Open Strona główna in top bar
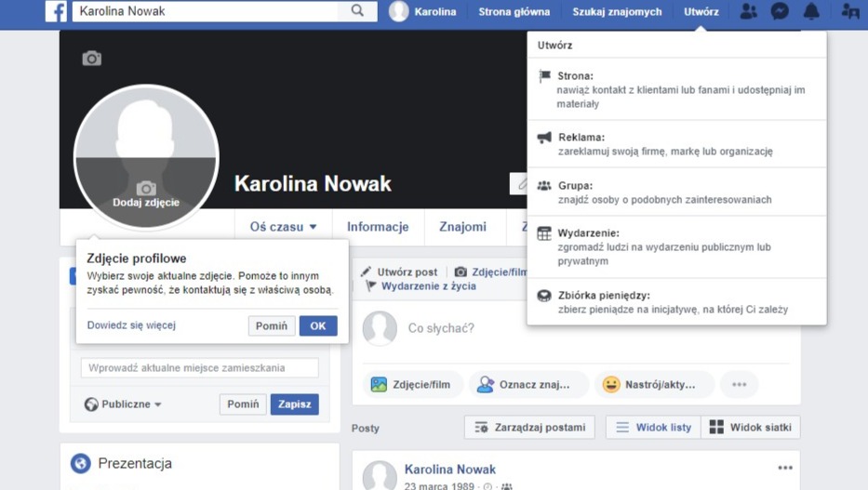Screen dimensions: 868x490 coord(514,11)
